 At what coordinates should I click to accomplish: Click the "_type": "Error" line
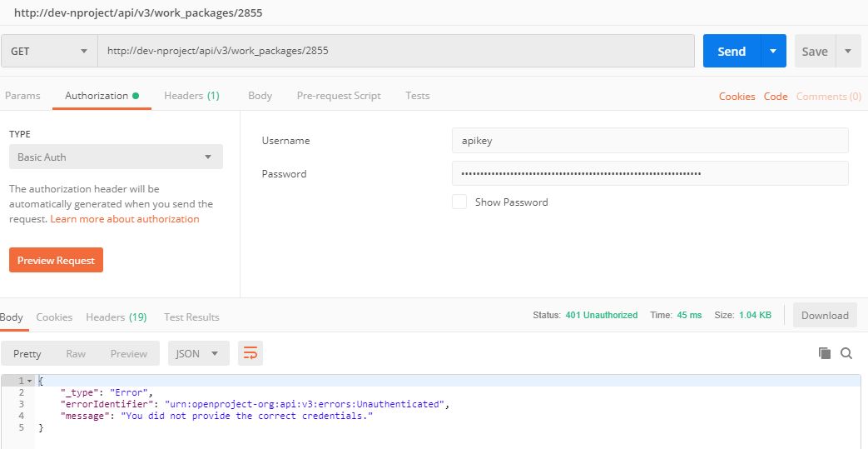tap(107, 392)
